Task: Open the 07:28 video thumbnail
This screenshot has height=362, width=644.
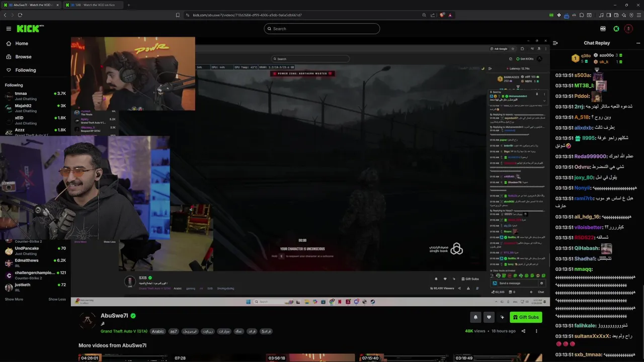Action: (216, 357)
